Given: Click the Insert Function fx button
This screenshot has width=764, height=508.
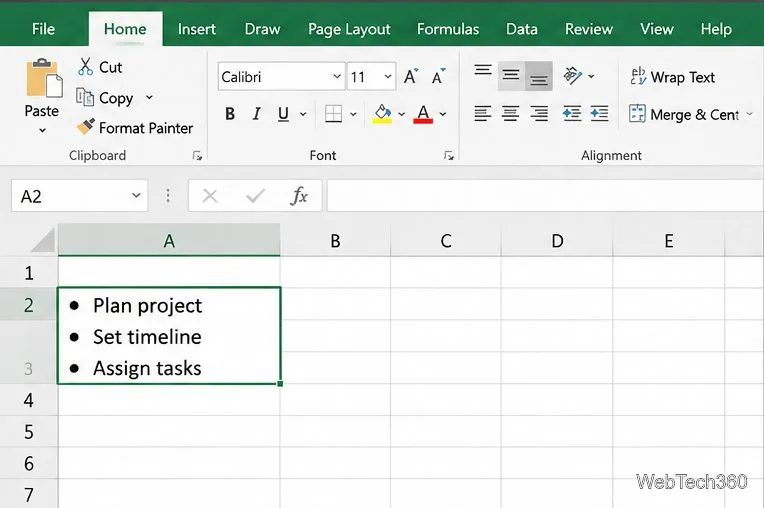Looking at the screenshot, I should coord(299,196).
